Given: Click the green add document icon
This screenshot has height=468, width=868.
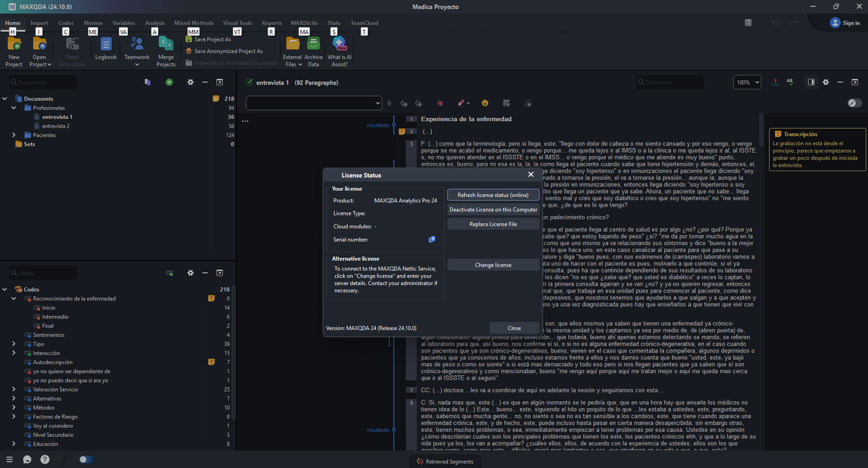Looking at the screenshot, I should 169,82.
